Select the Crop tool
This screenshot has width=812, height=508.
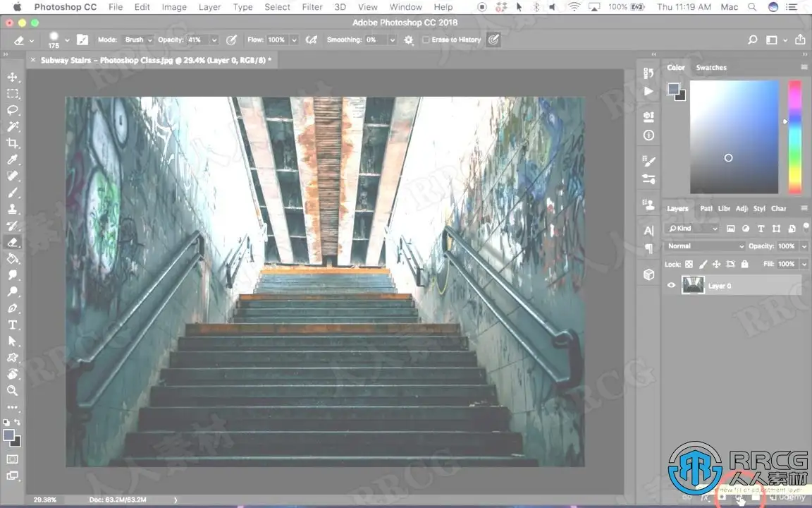13,143
